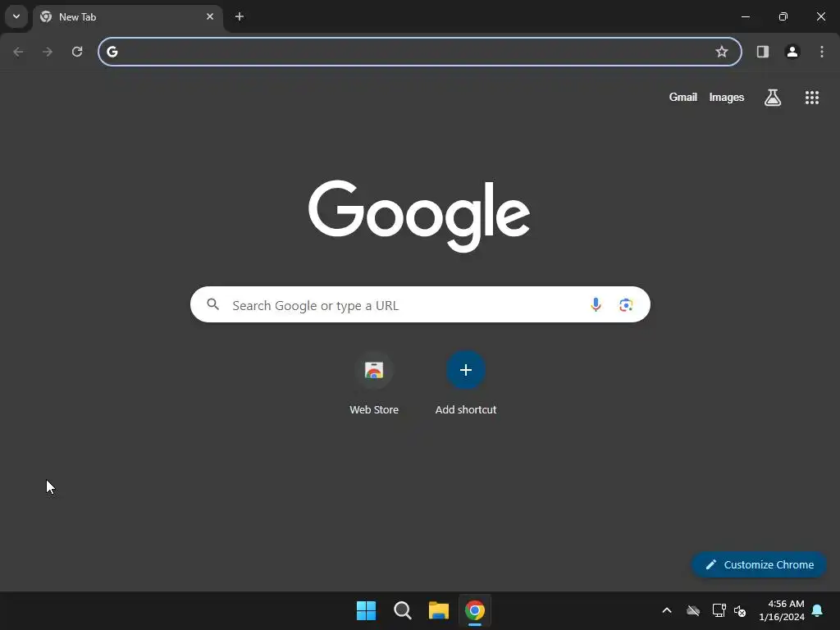
Task: Open the profile avatar menu
Action: tap(792, 52)
